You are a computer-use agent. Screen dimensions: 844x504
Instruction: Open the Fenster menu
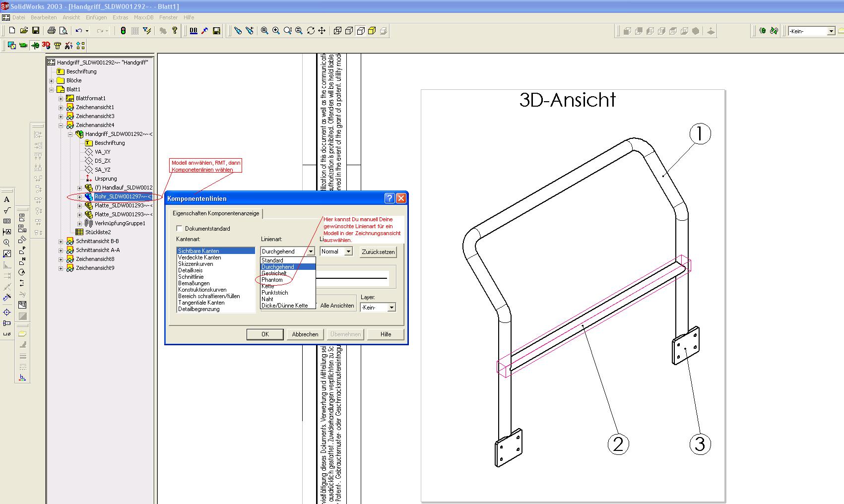click(x=168, y=17)
